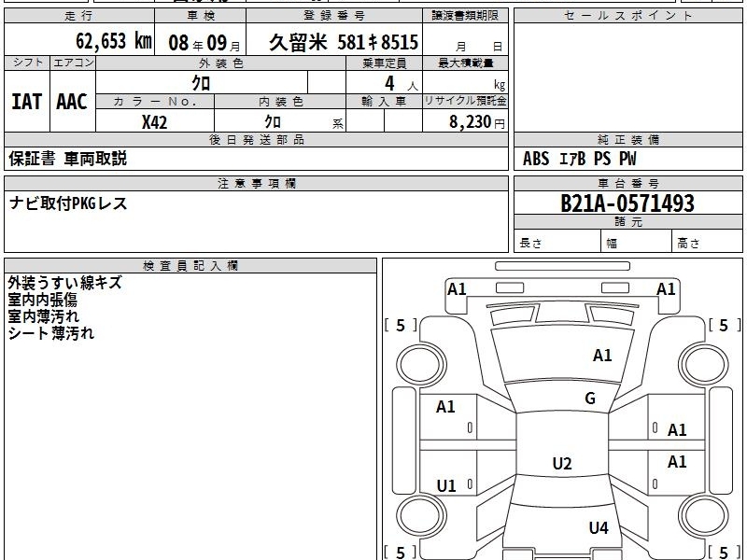Image resolution: width=747 pixels, height=560 pixels.
Task: Select the seating capacity 4 人
Action: click(x=401, y=84)
